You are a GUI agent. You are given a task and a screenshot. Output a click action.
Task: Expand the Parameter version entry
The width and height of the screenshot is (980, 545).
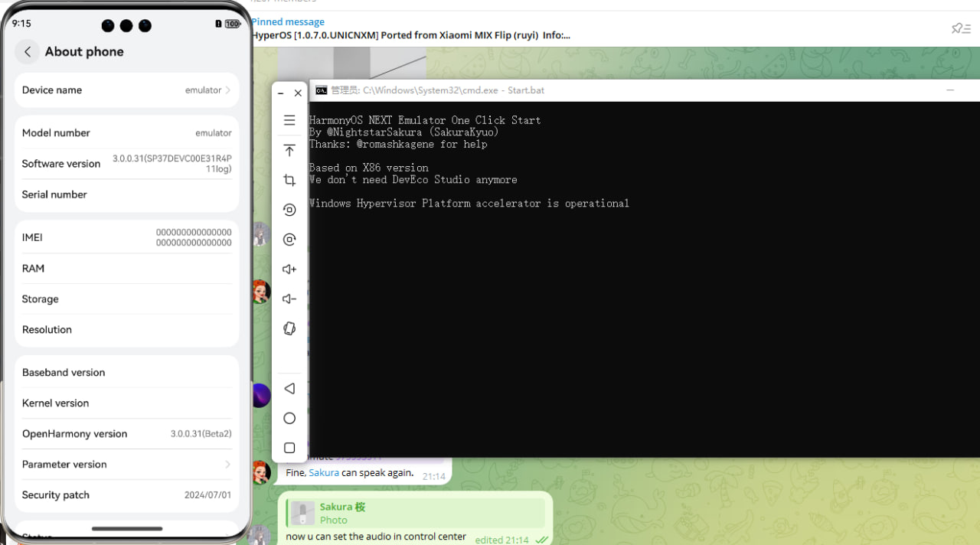coord(227,465)
